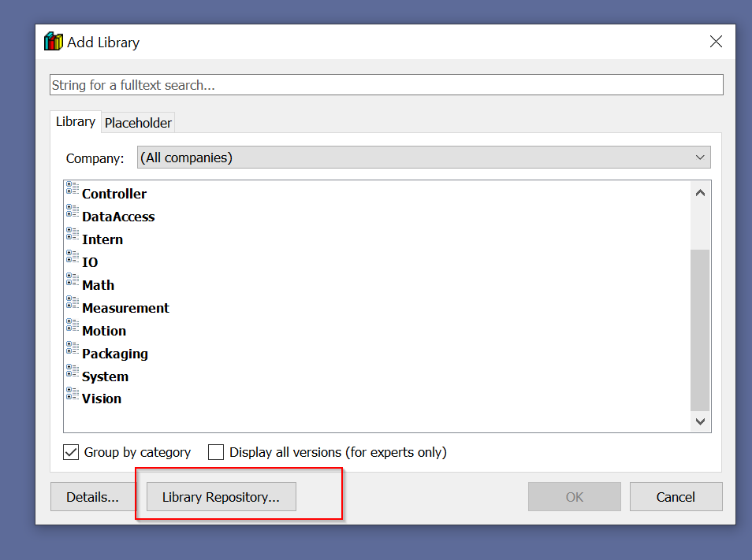Screen dimensions: 752x560
Task: Open the Company dropdown list
Action: coord(424,158)
